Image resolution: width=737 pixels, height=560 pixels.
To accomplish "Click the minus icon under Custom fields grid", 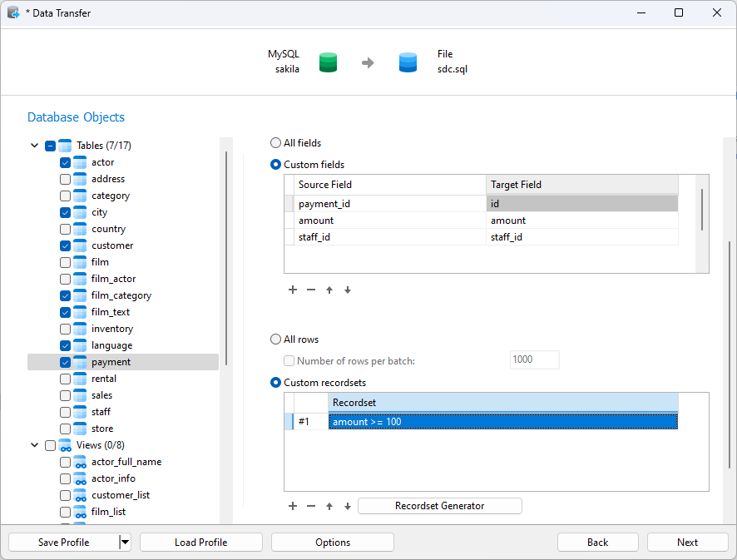I will coord(311,290).
